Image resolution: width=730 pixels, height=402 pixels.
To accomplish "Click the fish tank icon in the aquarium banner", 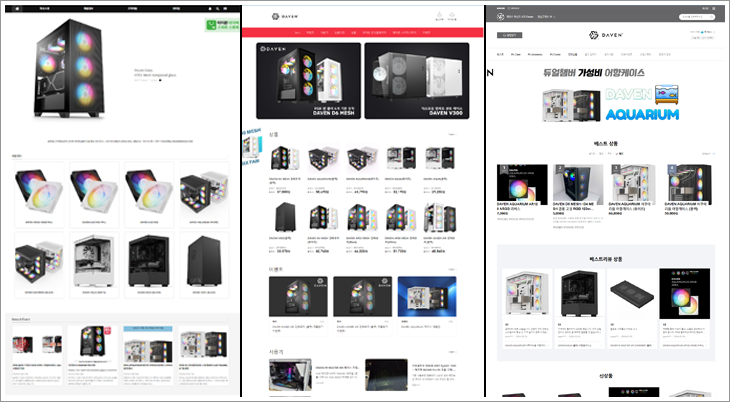I will pyautogui.click(x=666, y=94).
